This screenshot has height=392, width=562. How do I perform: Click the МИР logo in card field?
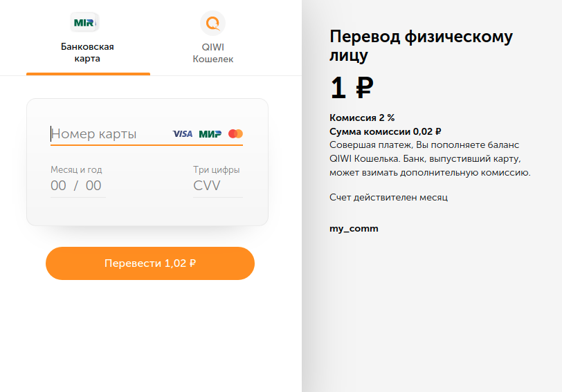[x=210, y=134]
